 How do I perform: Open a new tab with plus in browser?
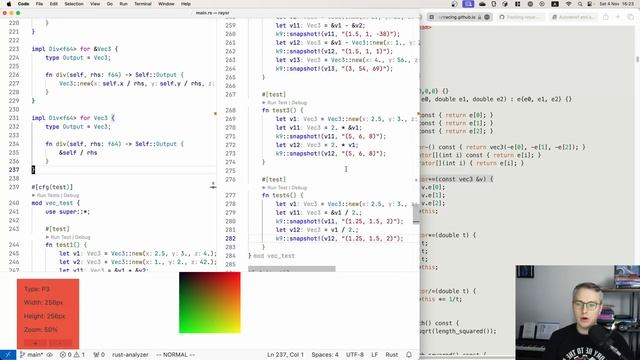[618, 17]
